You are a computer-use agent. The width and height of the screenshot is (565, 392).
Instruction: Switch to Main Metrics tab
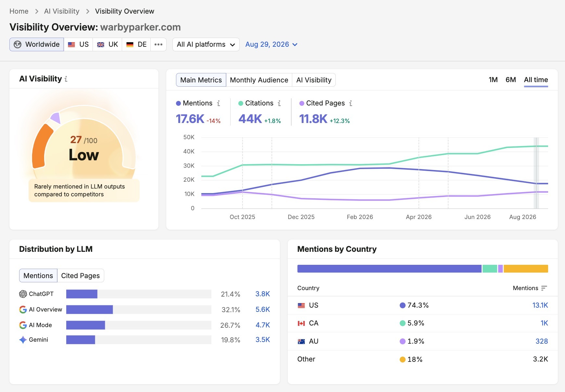(x=201, y=80)
